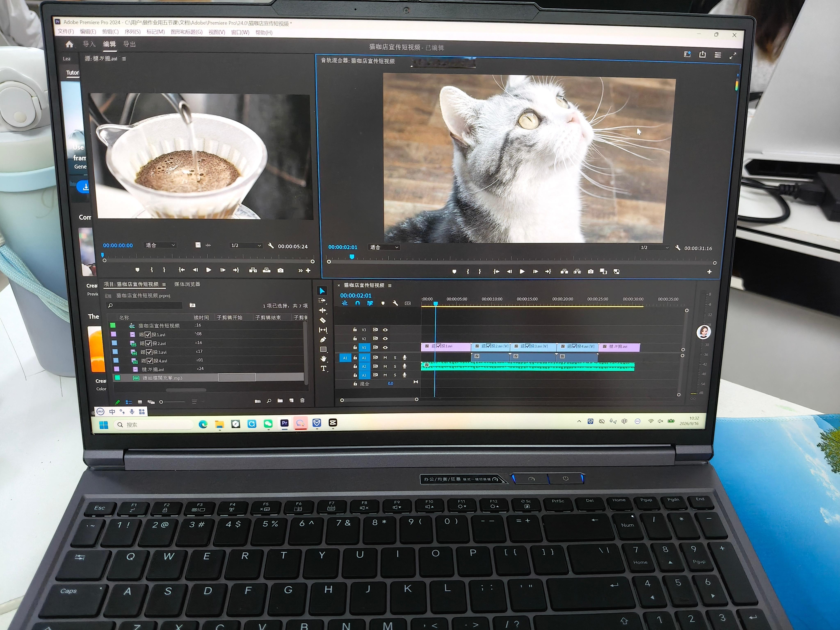This screenshot has height=630, width=840.
Task: Add a marker in the Program monitor
Action: click(x=454, y=272)
